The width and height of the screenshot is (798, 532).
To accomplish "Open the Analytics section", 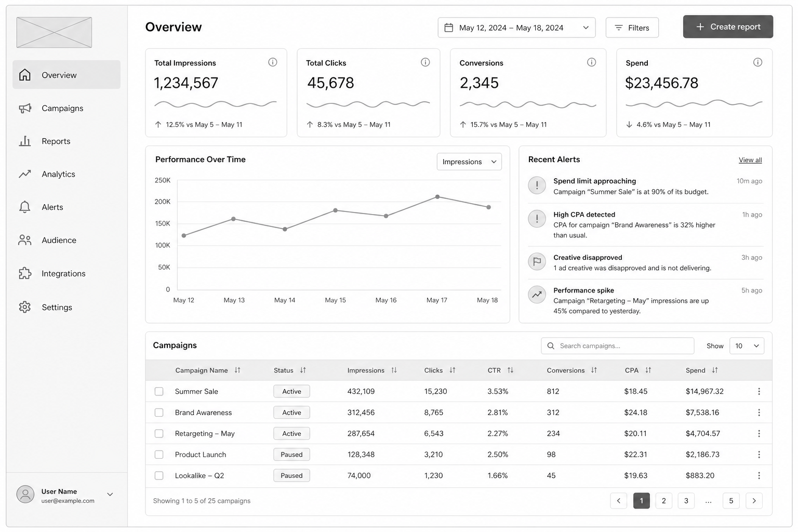I will 66,174.
